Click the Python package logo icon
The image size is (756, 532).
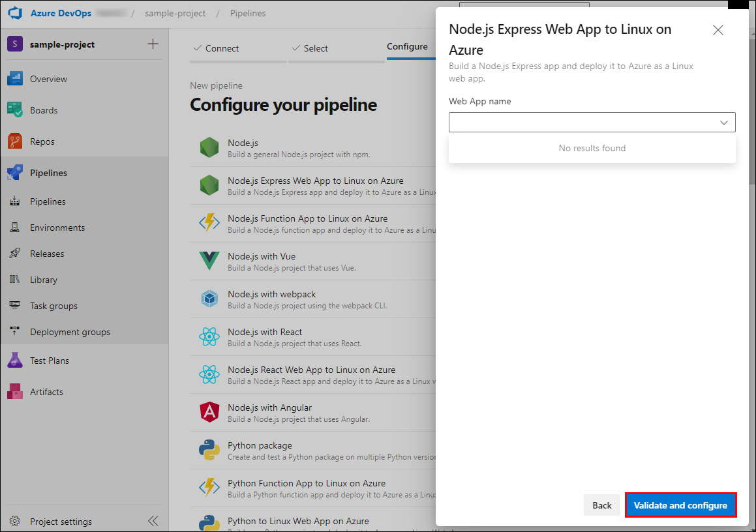click(x=209, y=450)
